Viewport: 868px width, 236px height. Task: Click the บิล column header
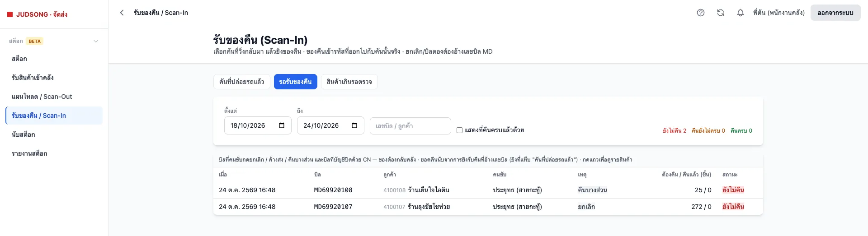click(x=317, y=175)
